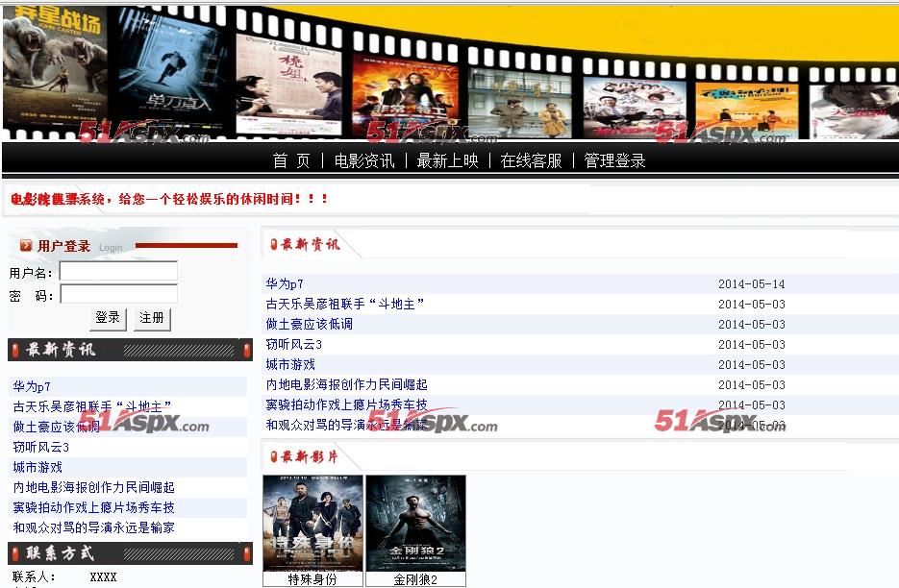
Task: Click the date in the 做土豪应该低调 row
Action: 752,324
